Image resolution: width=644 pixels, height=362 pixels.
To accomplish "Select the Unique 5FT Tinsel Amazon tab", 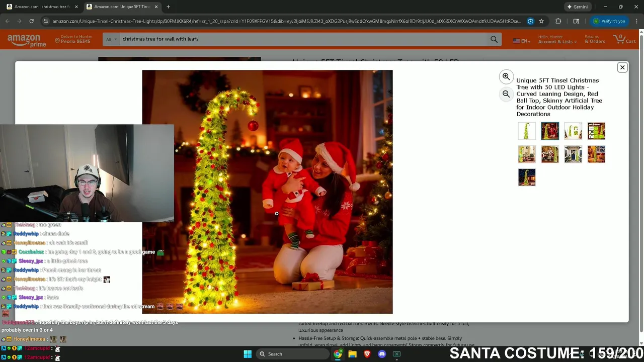I will 121,7.
